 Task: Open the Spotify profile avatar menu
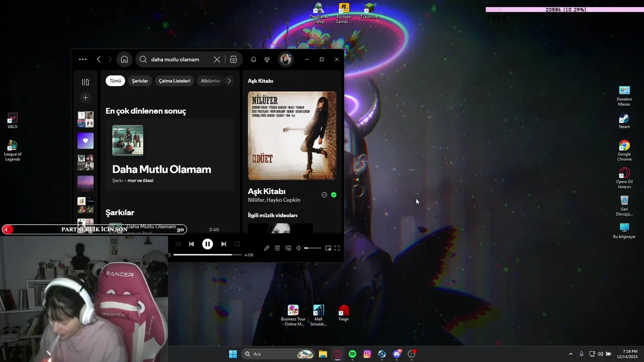286,59
